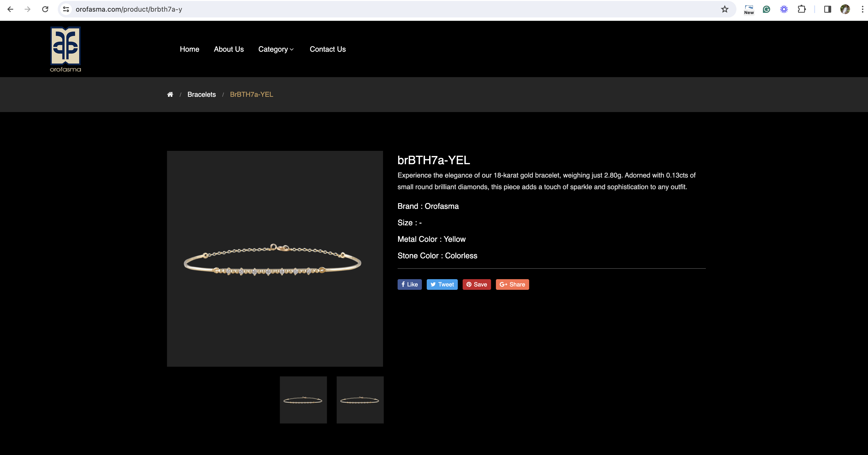Open Chrome three-dot menu

[x=862, y=9]
